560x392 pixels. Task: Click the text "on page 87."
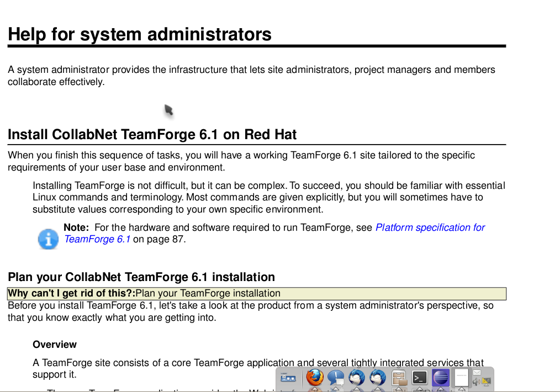click(x=159, y=239)
